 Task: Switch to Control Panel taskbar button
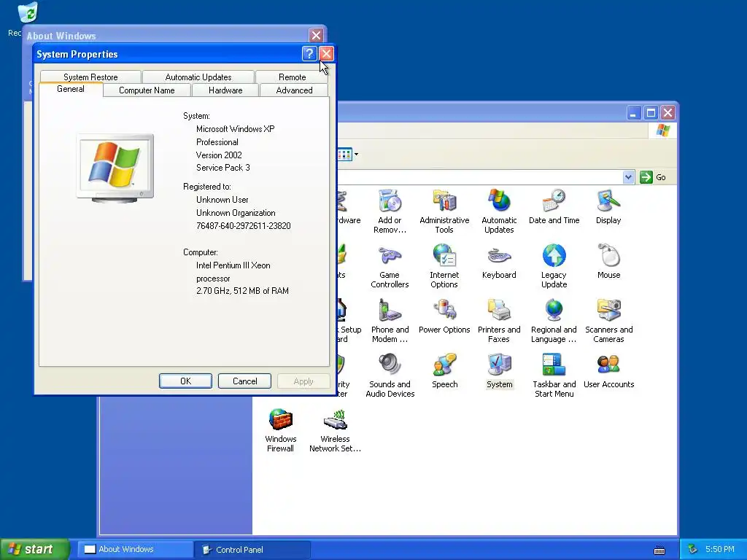(252, 549)
